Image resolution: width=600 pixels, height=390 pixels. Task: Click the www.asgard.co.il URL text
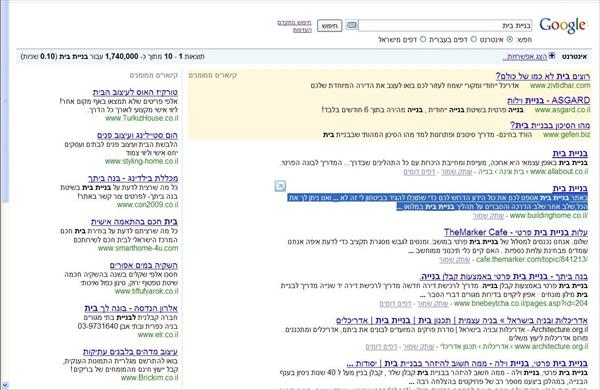(x=562, y=110)
